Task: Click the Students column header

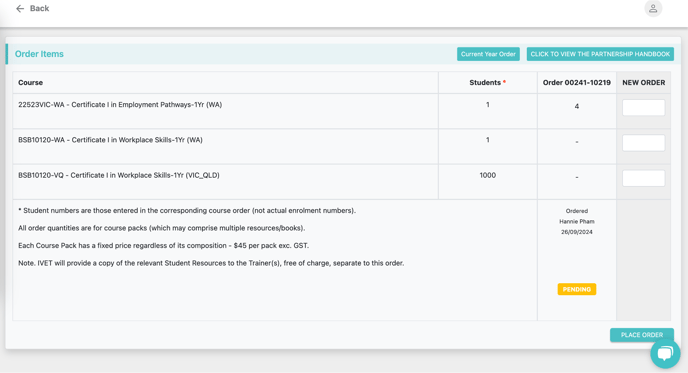Action: tap(487, 82)
